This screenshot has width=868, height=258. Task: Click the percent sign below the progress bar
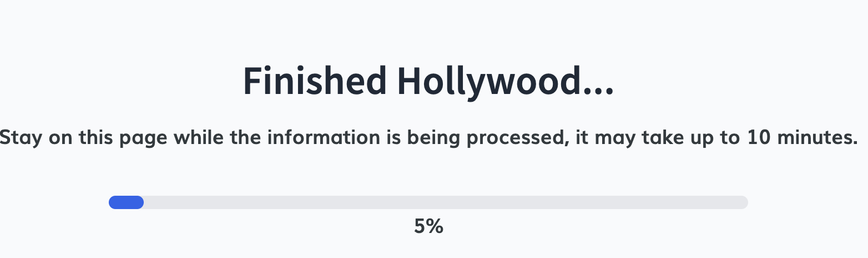point(435,226)
